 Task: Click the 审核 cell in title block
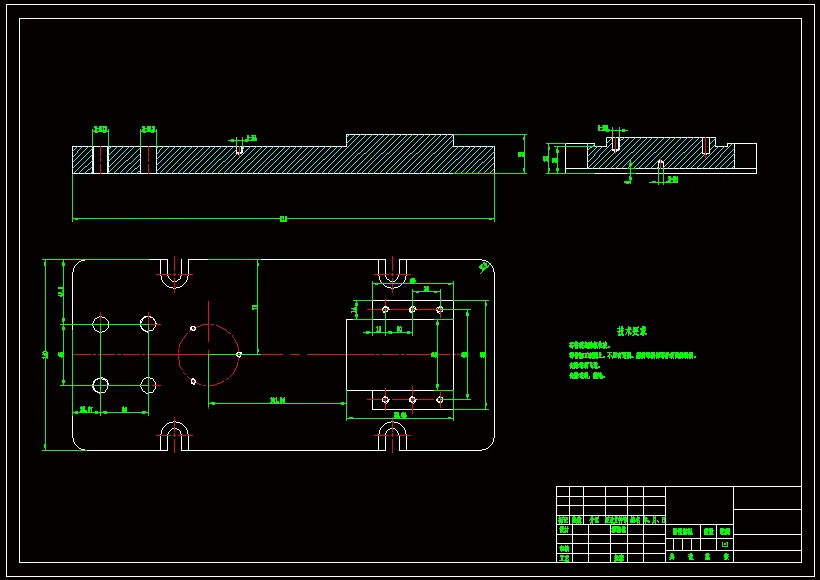(563, 549)
